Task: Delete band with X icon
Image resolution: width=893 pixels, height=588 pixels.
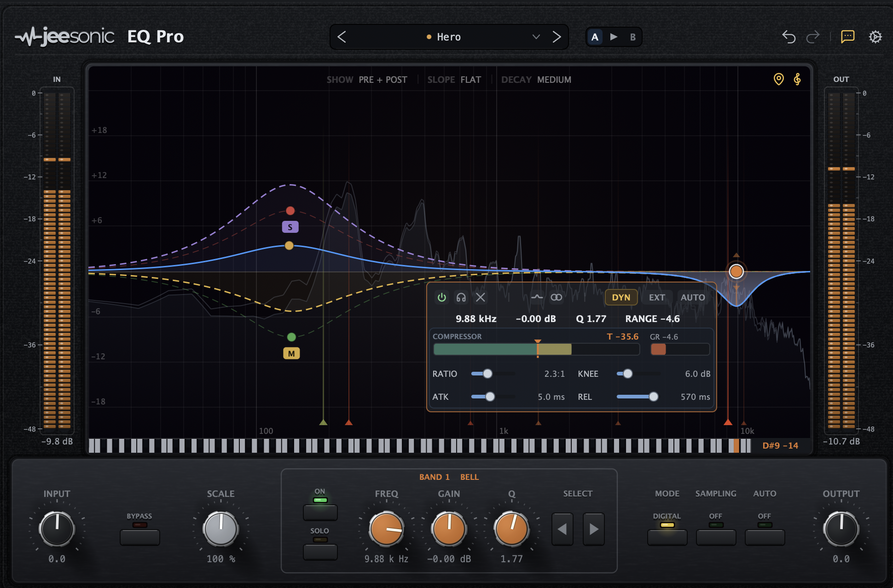Action: tap(481, 297)
